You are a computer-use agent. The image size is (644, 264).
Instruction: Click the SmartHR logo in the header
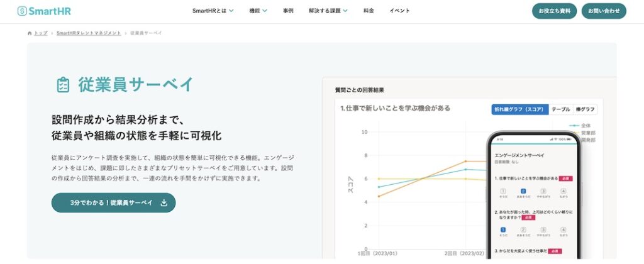click(x=44, y=11)
